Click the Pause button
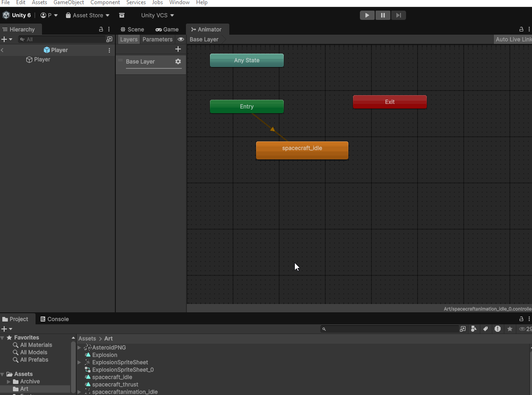532x395 pixels. pos(383,15)
